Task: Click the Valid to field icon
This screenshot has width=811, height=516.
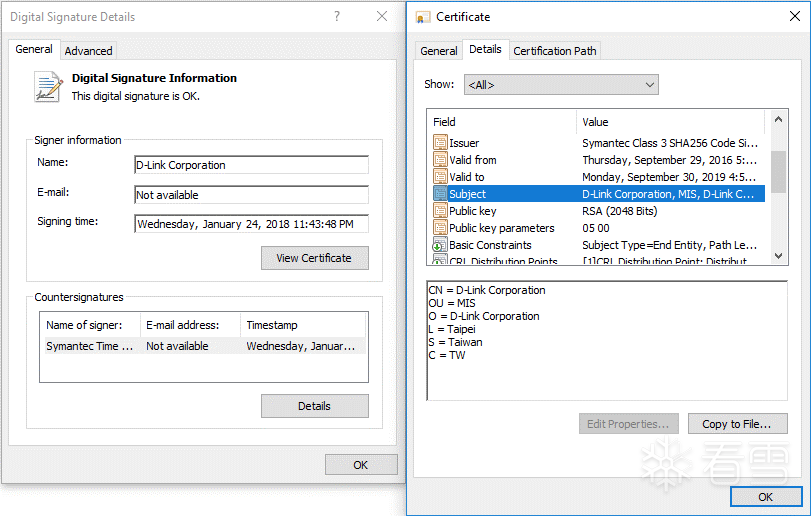Action: coord(440,177)
